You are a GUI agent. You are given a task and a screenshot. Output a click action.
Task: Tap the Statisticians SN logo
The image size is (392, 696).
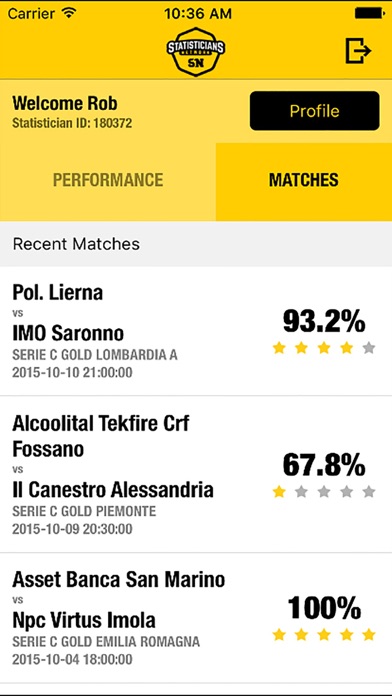(x=196, y=51)
